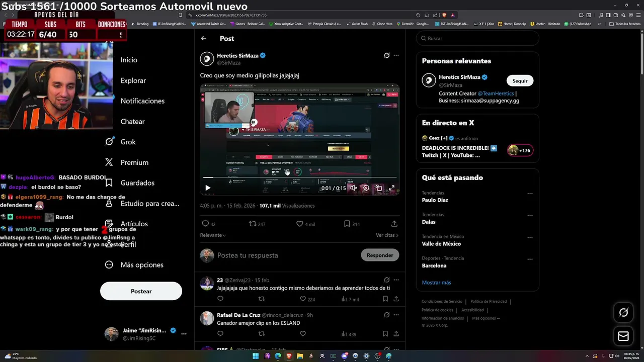Open Chatear in sidebar
The width and height of the screenshot is (644, 362).
coord(132,122)
